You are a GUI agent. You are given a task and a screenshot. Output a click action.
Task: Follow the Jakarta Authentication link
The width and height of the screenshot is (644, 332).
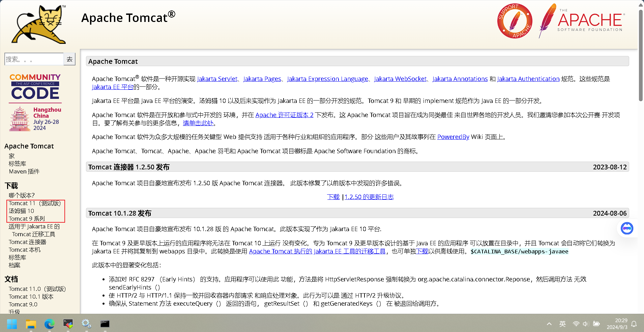(528, 79)
